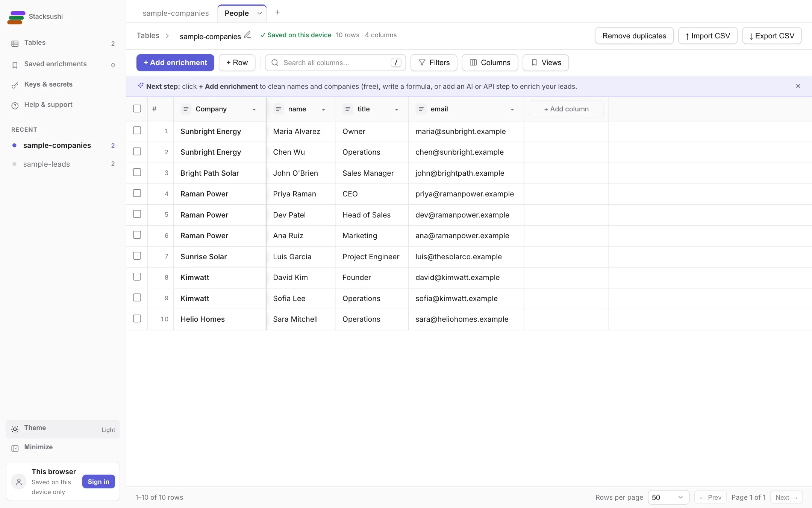Click the Sign in button
812x508 pixels.
click(98, 482)
